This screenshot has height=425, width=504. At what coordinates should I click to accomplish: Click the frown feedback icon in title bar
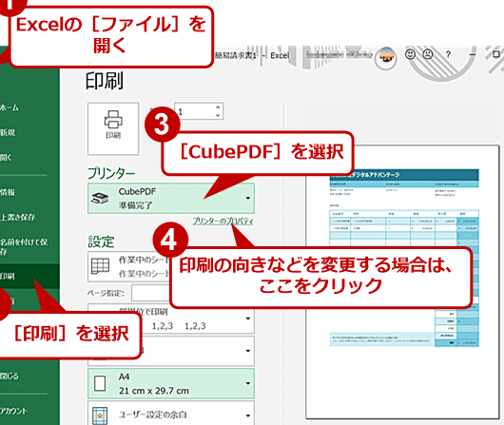click(x=428, y=54)
